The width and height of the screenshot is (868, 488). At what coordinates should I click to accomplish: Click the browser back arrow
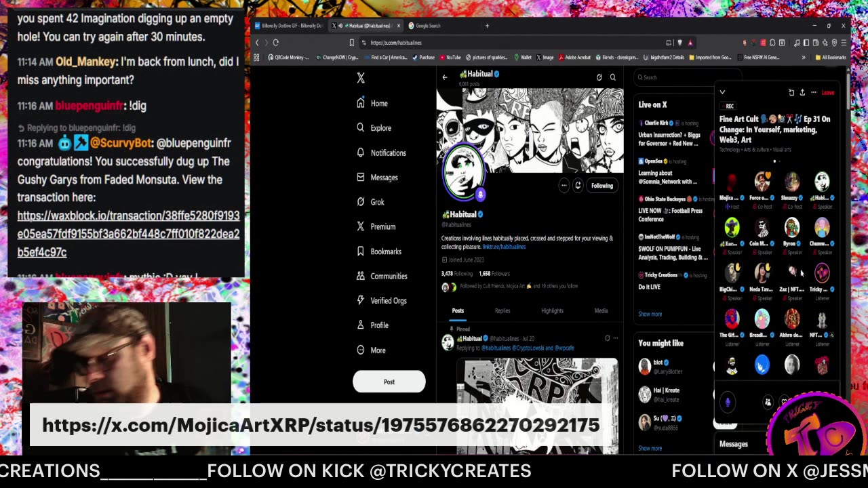[257, 43]
